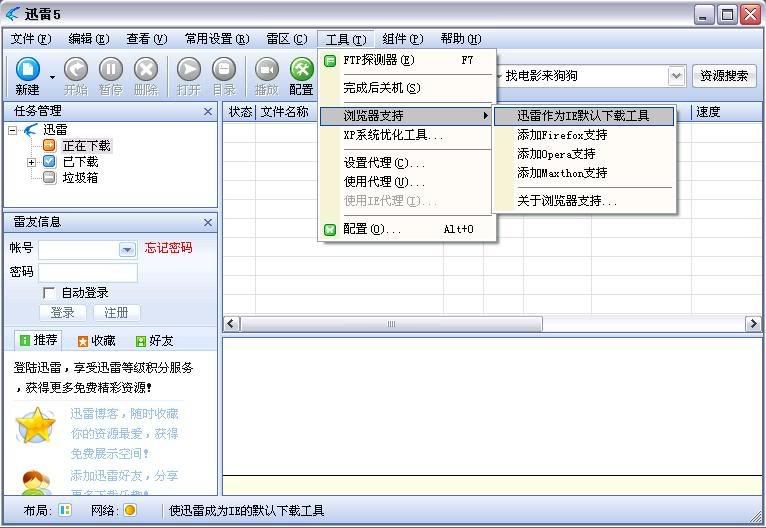Click the 已下载 folder icon

49,161
